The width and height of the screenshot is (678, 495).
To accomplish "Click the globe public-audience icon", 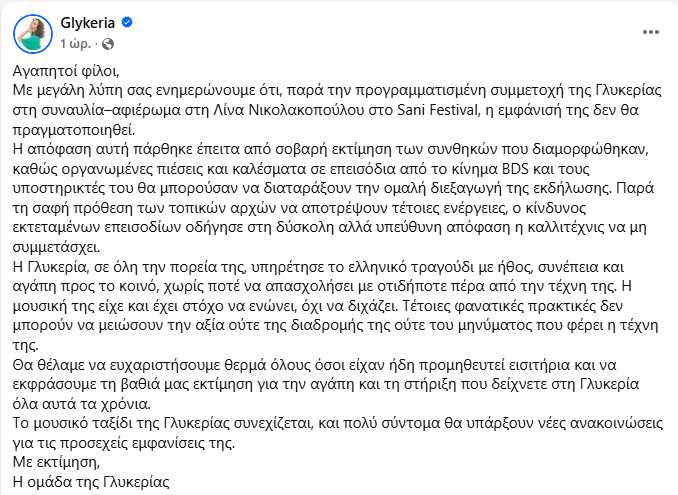I will 108,44.
